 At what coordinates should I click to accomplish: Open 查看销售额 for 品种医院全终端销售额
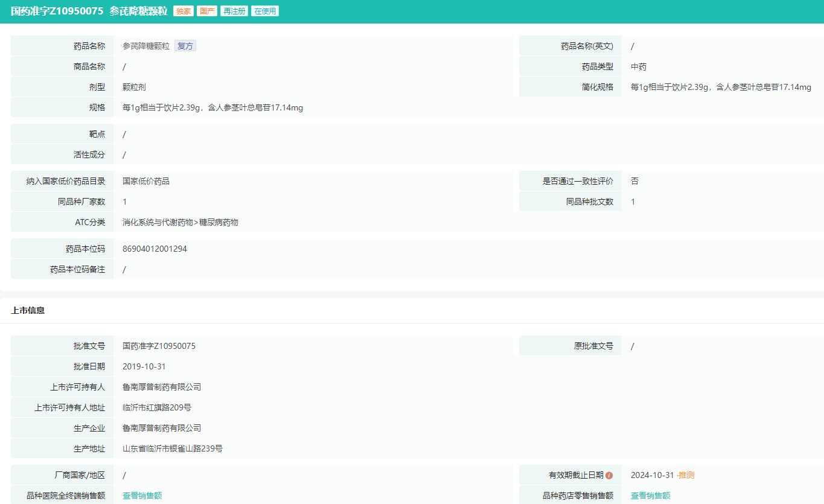coord(142,496)
